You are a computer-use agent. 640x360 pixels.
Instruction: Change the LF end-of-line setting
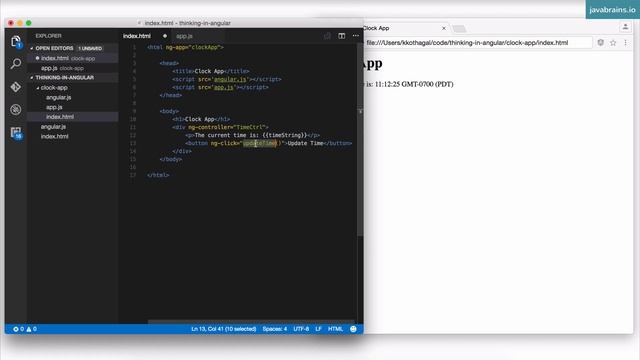pyautogui.click(x=318, y=329)
